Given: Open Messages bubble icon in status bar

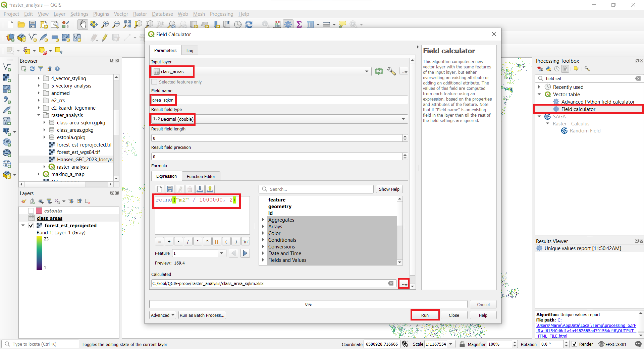Looking at the screenshot, I should [x=638, y=344].
